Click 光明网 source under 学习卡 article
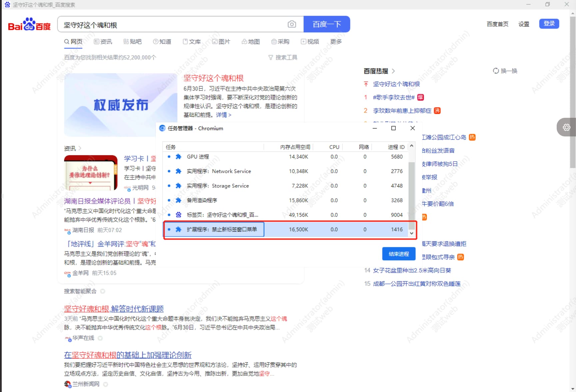This screenshot has width=576, height=392. click(x=140, y=188)
